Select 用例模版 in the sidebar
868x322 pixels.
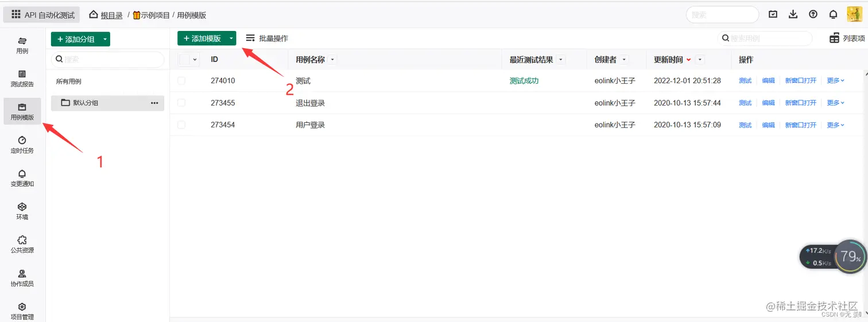pyautogui.click(x=22, y=112)
